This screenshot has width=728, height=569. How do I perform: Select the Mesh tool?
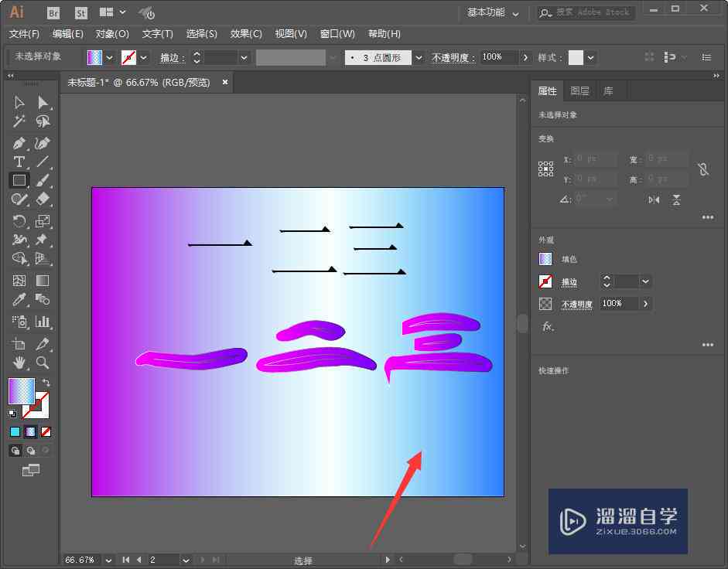tap(19, 281)
